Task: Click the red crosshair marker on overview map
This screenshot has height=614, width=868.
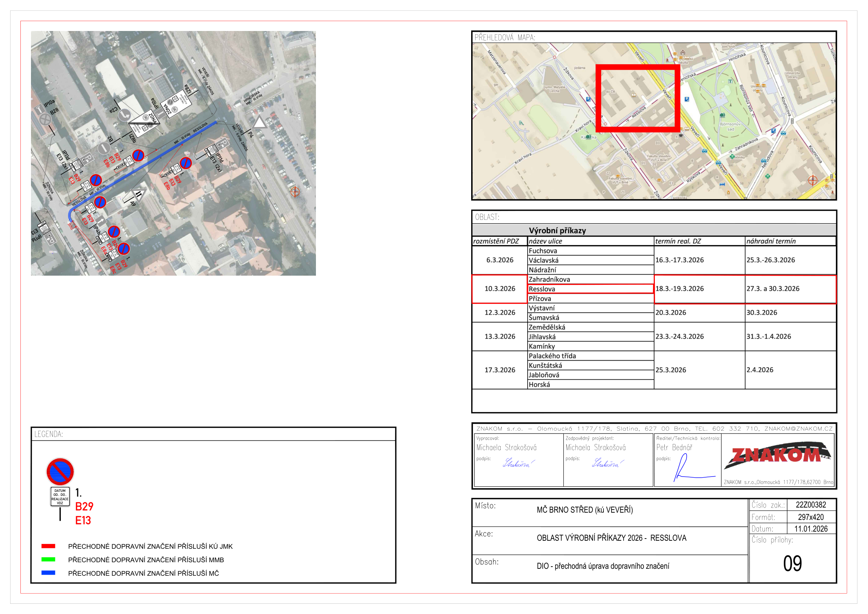Action: coord(813,180)
